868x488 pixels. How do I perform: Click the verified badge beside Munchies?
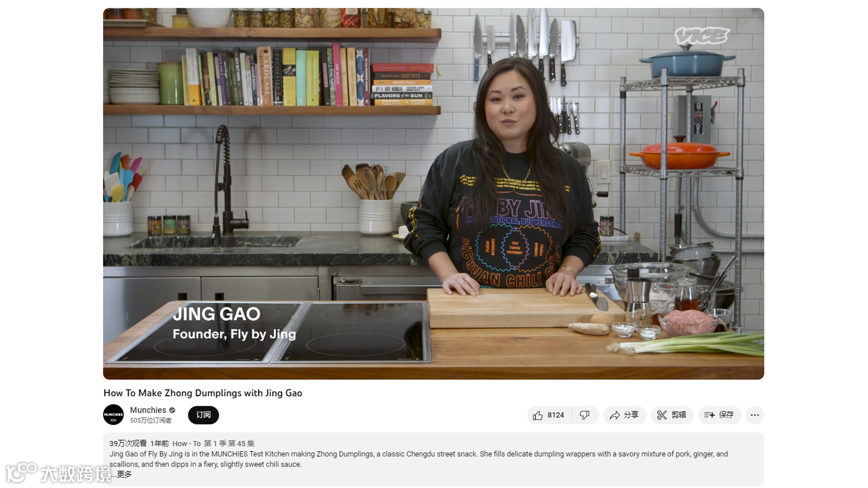click(172, 410)
